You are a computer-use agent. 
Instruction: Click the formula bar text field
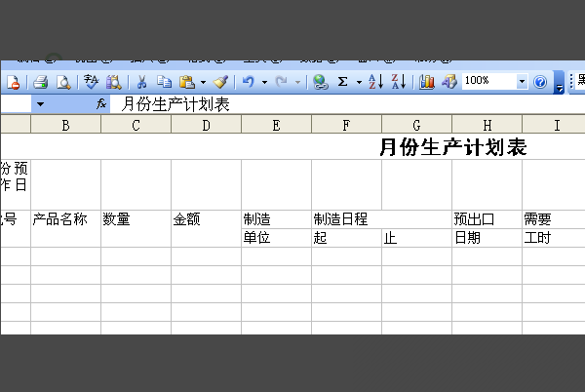pyautogui.click(x=341, y=104)
